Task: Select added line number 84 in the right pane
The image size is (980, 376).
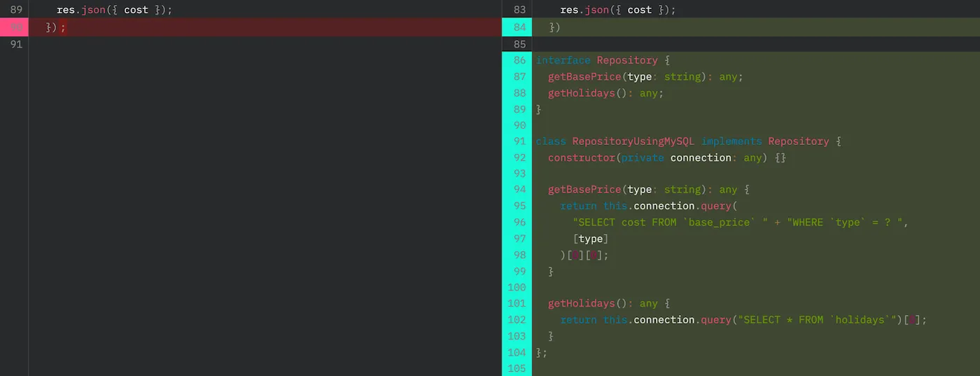Action: 519,27
